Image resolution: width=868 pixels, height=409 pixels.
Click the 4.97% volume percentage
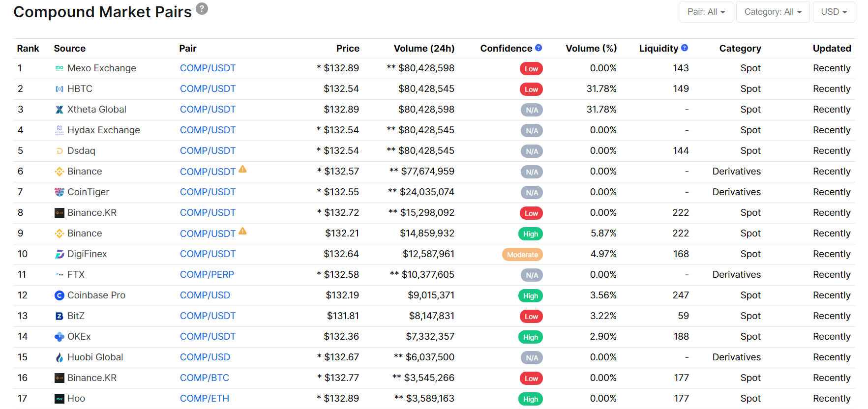(x=603, y=254)
